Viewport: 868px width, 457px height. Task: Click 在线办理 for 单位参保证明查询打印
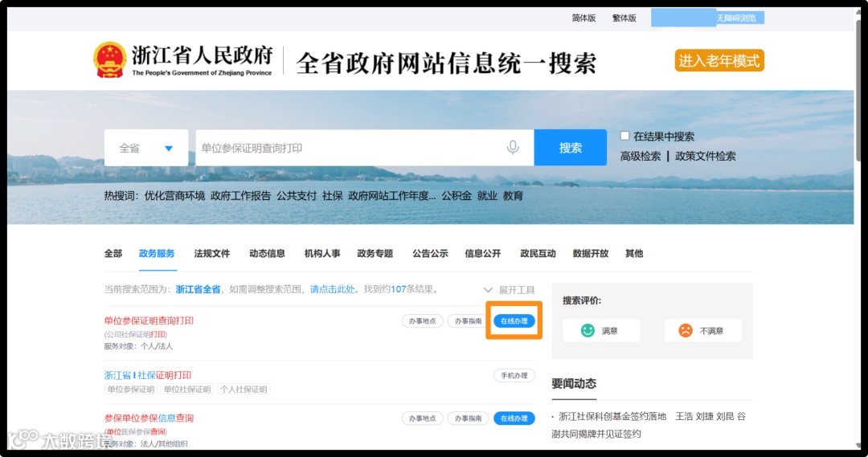[x=514, y=321]
